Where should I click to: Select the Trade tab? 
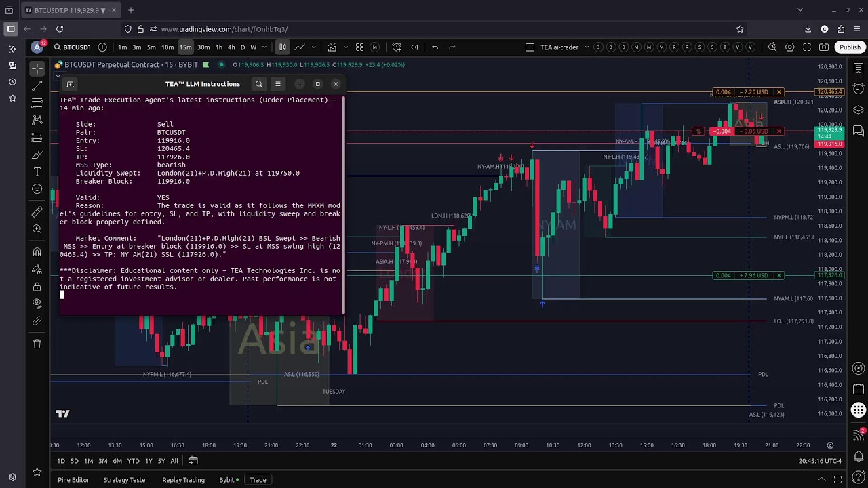click(258, 480)
